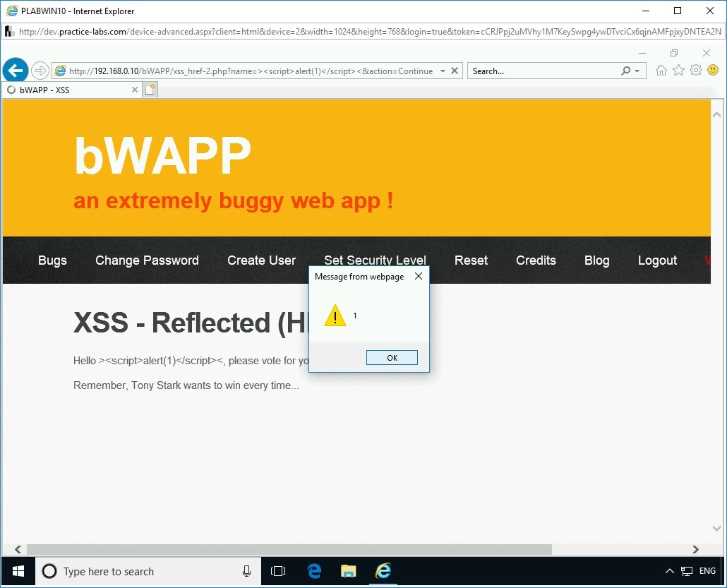Open Favorites via the star icon
The width and height of the screenshot is (727, 588).
tap(678, 70)
